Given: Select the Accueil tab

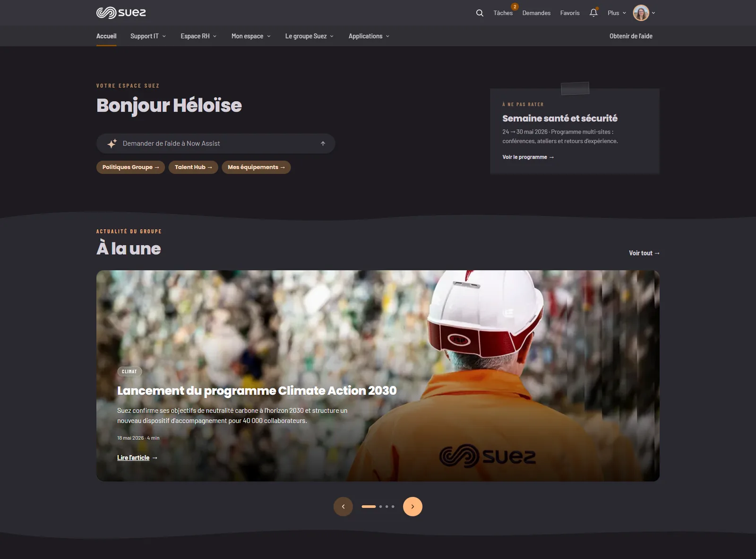Looking at the screenshot, I should click(106, 36).
